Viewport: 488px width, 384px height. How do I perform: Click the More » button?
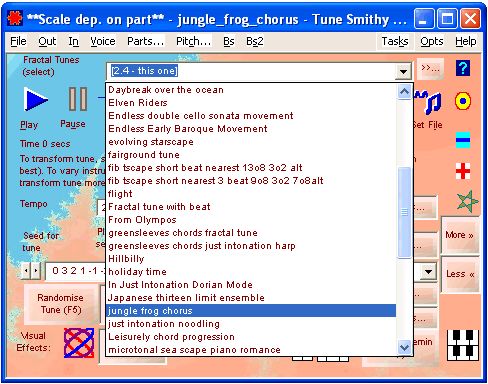[x=459, y=235]
